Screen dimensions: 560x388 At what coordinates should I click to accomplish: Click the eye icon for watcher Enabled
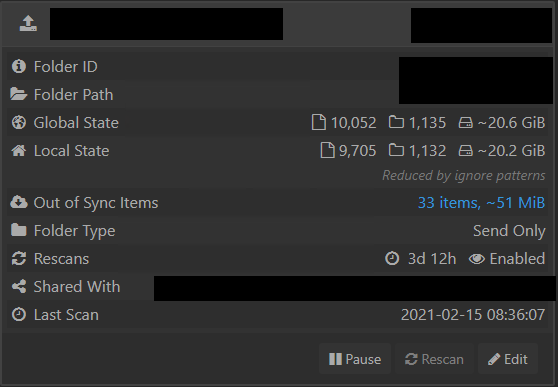(x=476, y=259)
